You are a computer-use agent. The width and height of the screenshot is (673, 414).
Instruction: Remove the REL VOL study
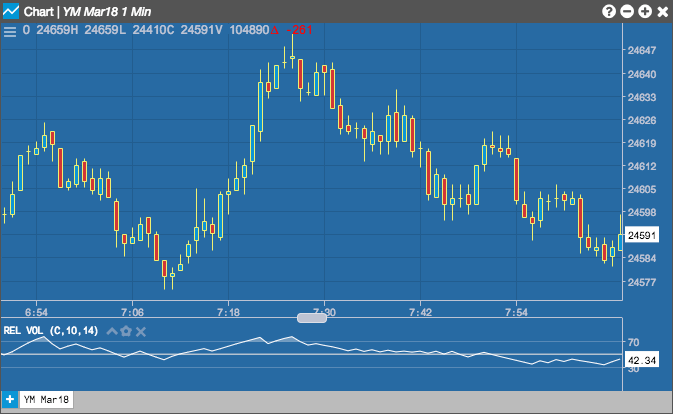click(x=141, y=332)
